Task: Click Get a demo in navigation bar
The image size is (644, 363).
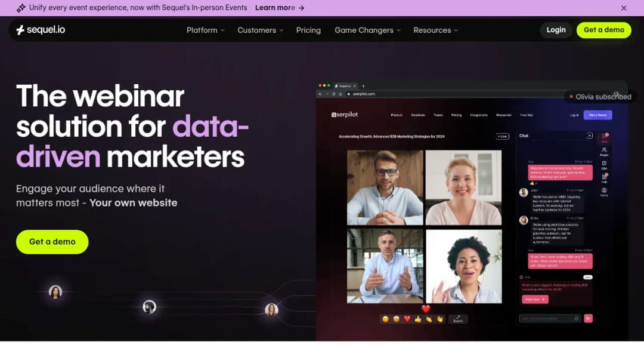Action: 603,30
